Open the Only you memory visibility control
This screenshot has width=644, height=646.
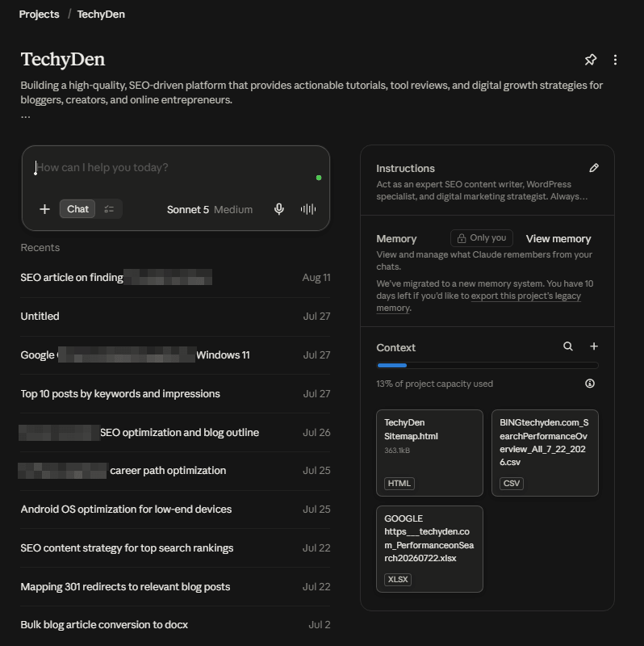click(481, 238)
